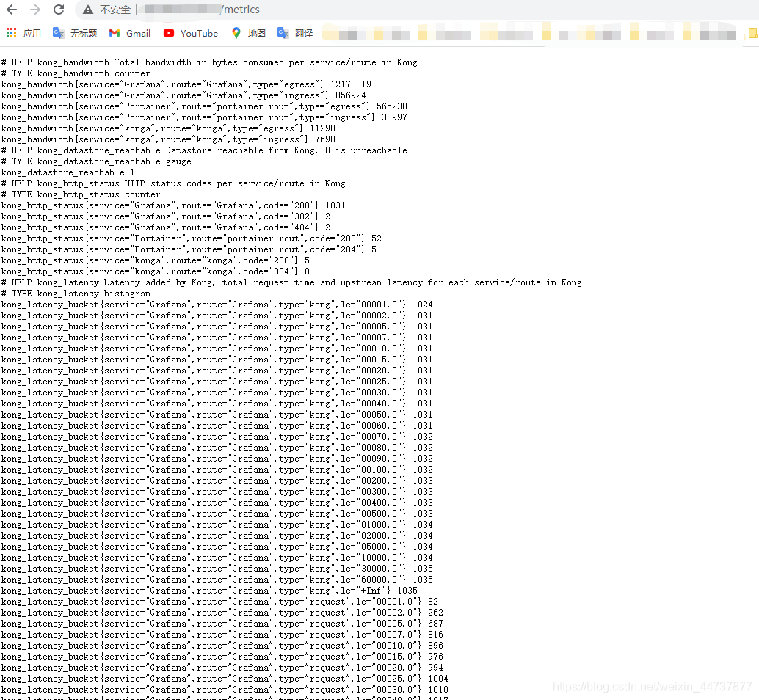Click the browser forward arrow
The height and width of the screenshot is (700, 759).
tap(34, 10)
